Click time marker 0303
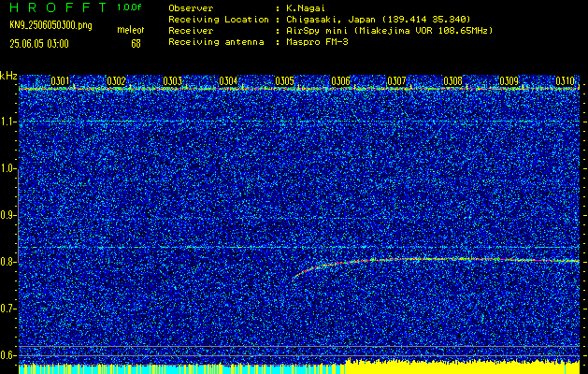 (172, 81)
